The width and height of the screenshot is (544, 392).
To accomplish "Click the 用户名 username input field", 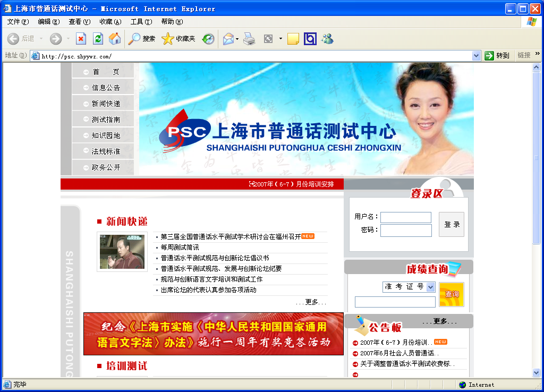I will coord(406,217).
